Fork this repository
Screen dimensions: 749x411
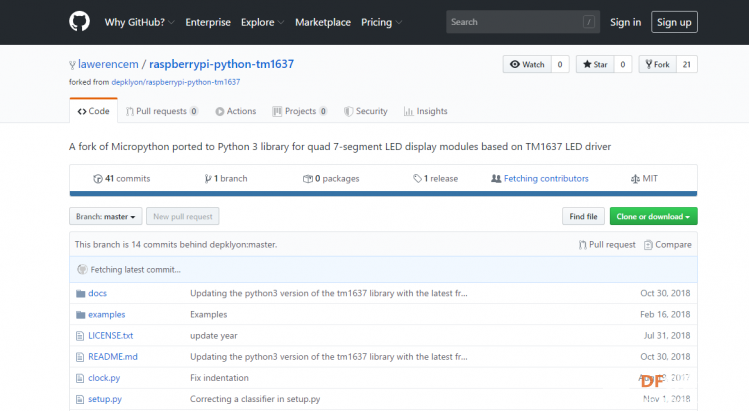click(657, 64)
